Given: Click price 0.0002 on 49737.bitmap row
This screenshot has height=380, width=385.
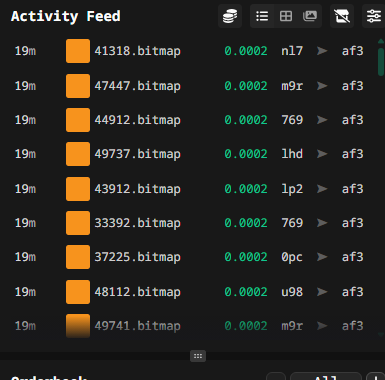Looking at the screenshot, I should tap(246, 154).
